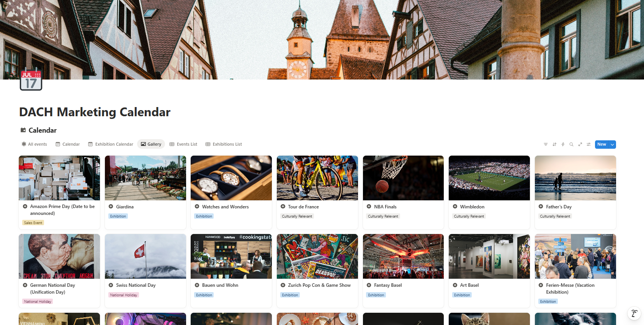Create a new entry with the New button
The image size is (644, 325).
[602, 145]
